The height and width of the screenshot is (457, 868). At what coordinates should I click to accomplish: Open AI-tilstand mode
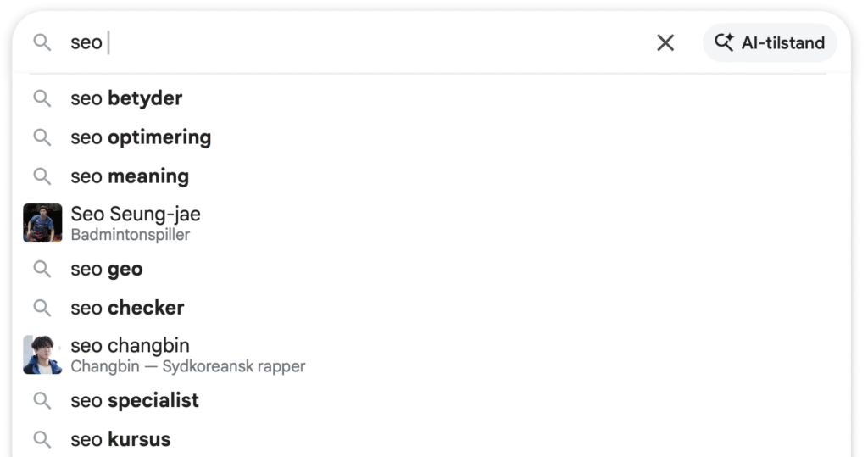click(x=770, y=42)
